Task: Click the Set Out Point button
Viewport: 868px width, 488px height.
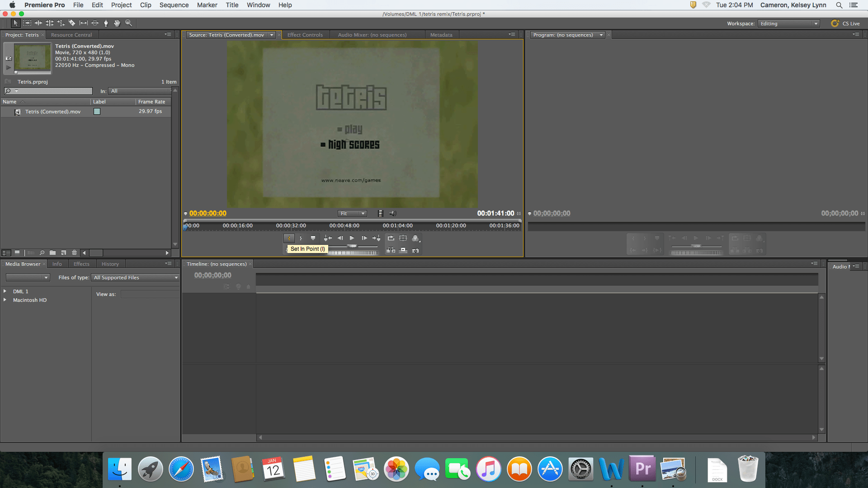Action: click(x=301, y=238)
